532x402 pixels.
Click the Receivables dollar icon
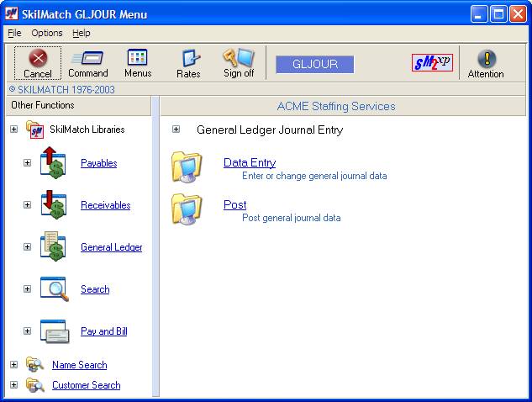point(54,204)
